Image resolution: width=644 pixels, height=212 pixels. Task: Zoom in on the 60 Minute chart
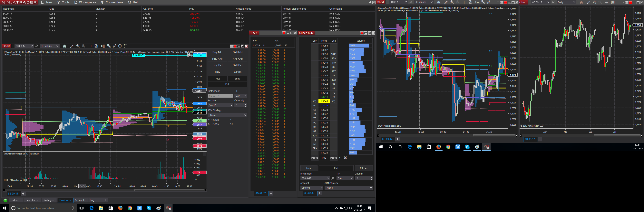tap(452, 2)
